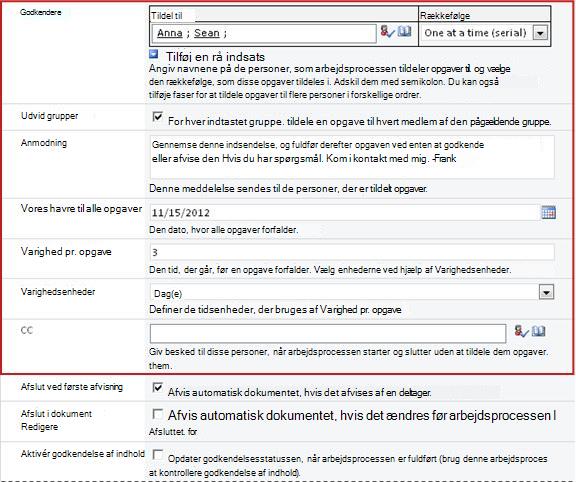Image resolution: width=576 pixels, height=482 pixels.
Task: Click the Varighed pr. opgave field with 3
Action: point(352,252)
